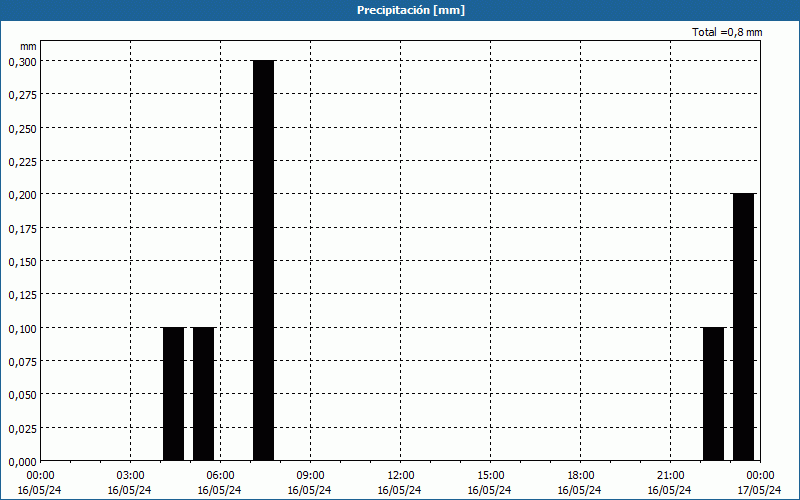The width and height of the screenshot is (800, 500).
Task: Click the 0,300 y-axis label
Action: click(22, 62)
